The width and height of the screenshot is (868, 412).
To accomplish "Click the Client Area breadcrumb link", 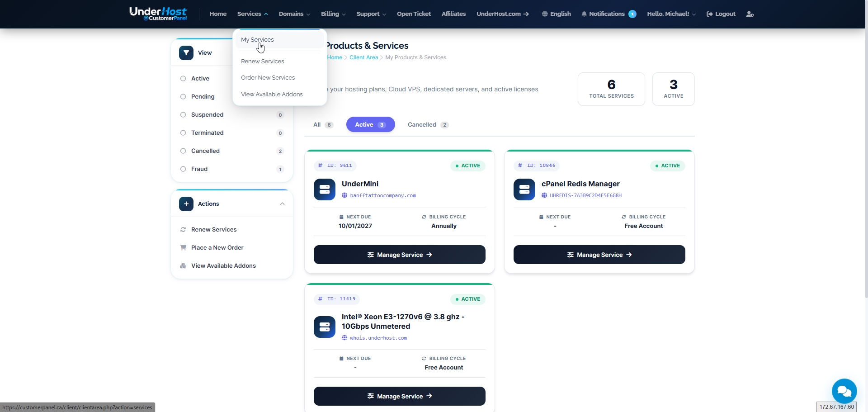I will (363, 57).
